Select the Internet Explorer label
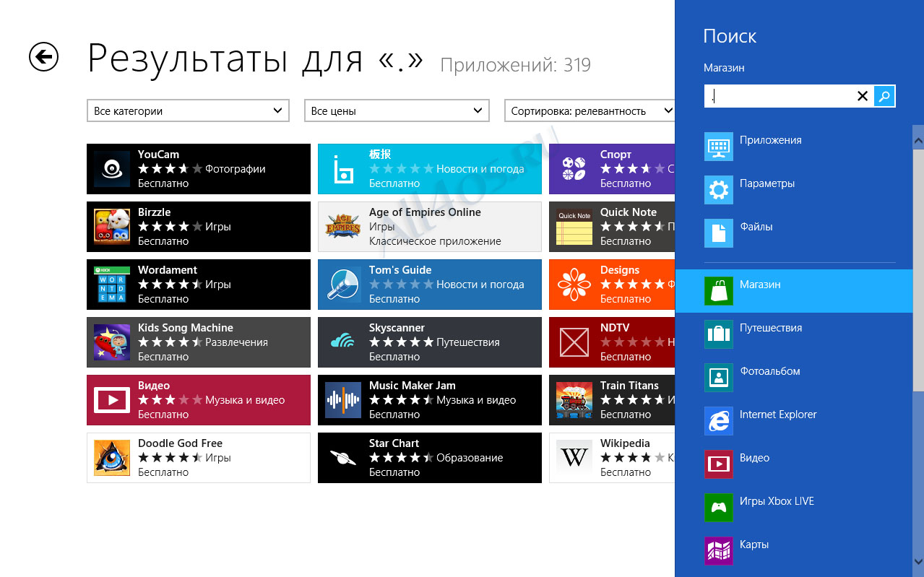924x577 pixels. coord(778,415)
